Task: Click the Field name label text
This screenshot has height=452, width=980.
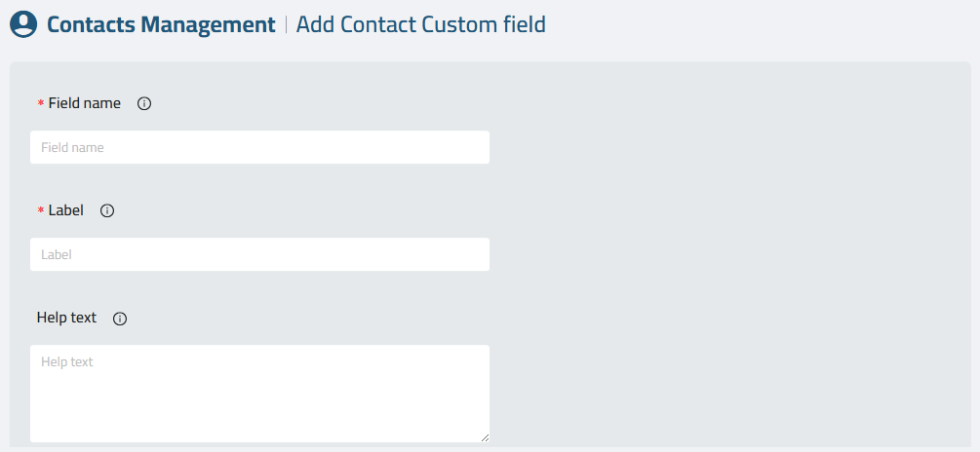Action: click(85, 103)
